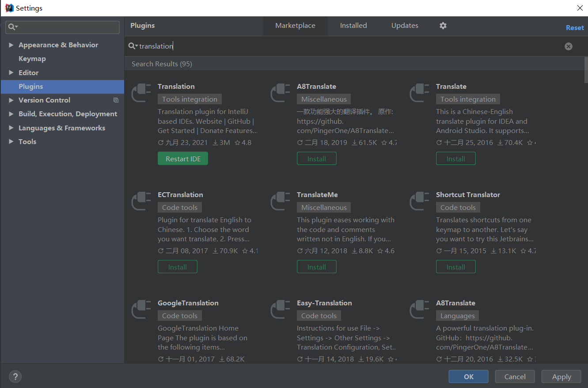Click the Easy-Translation plugin icon
Viewport: 588px width, 388px height.
tap(281, 309)
